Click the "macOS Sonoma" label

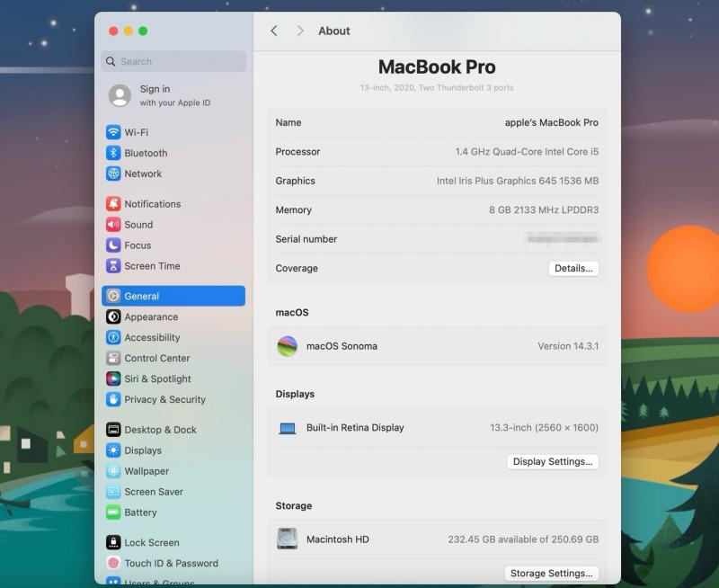pos(342,346)
